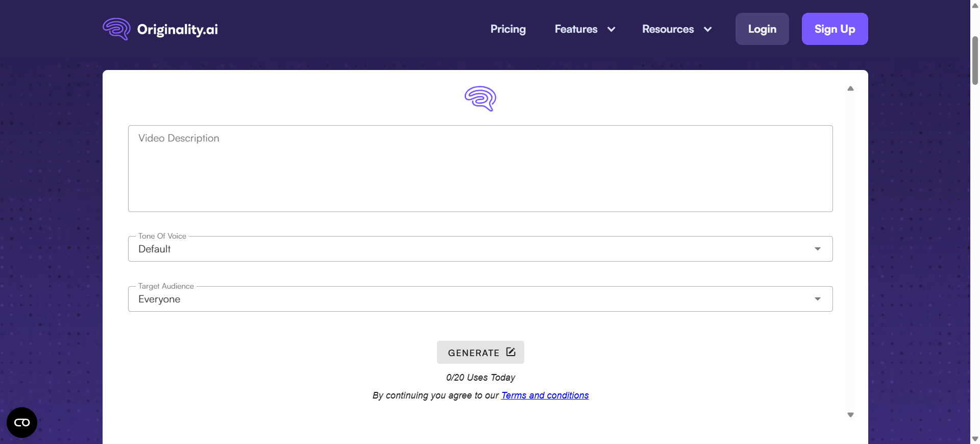This screenshot has height=444, width=980.
Task: Click the purple brain icon above the form
Action: 480,99
